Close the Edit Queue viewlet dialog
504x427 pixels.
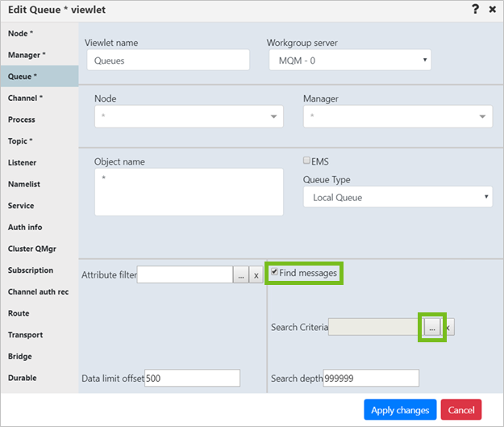[x=492, y=10]
